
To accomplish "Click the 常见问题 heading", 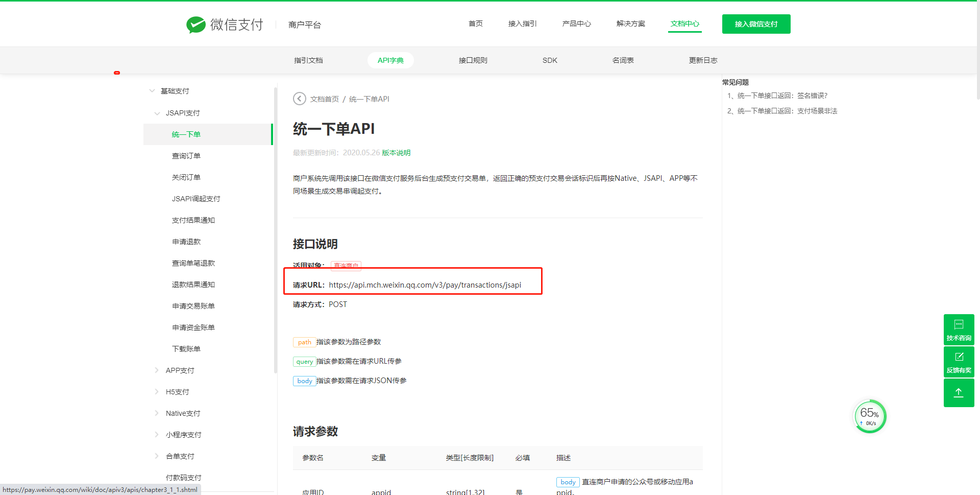I will coord(736,82).
